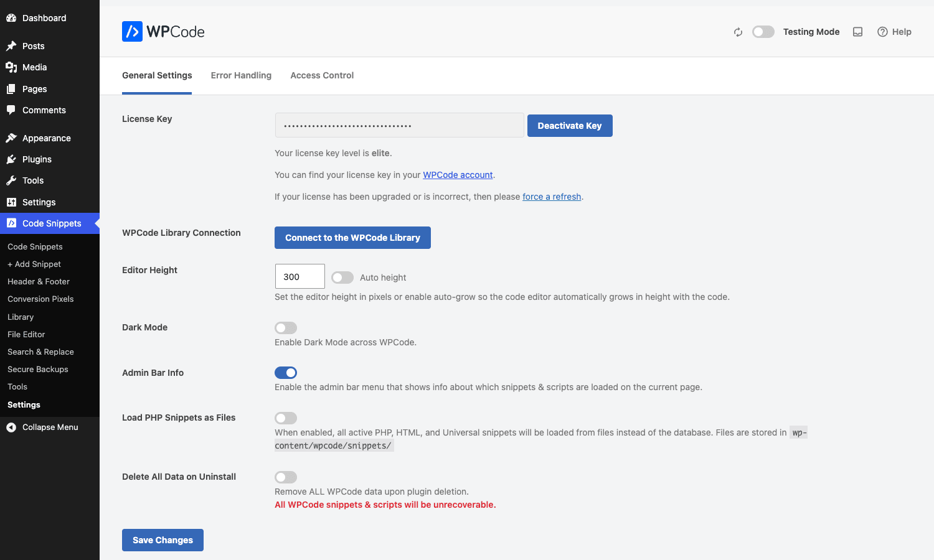This screenshot has height=560, width=934.
Task: Click Connect to the WPCode Library button
Action: (x=352, y=238)
